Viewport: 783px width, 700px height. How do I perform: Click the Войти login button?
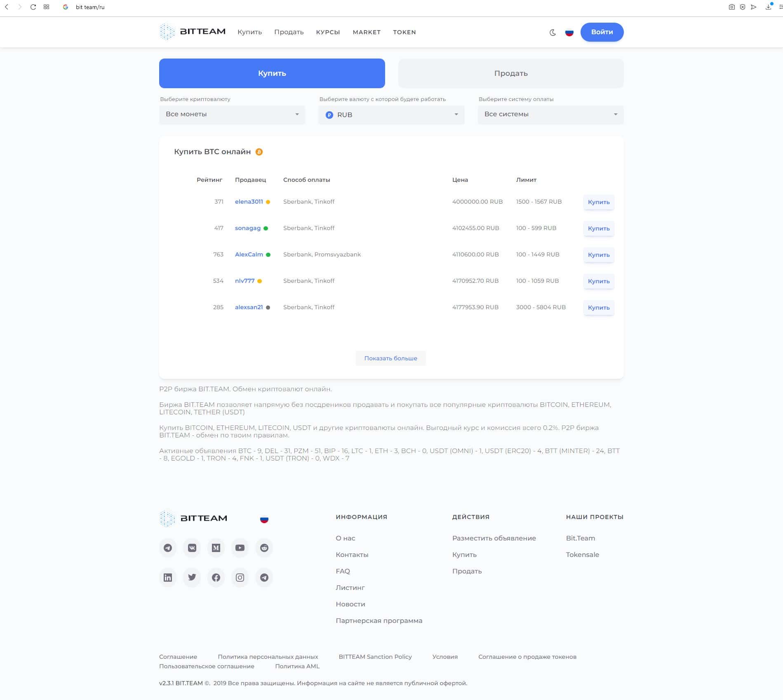pyautogui.click(x=602, y=32)
